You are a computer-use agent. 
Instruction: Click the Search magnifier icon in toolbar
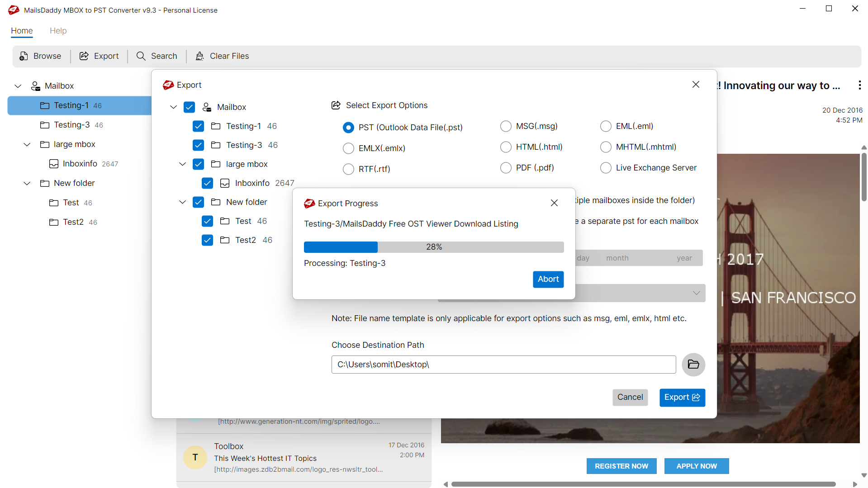tap(141, 56)
